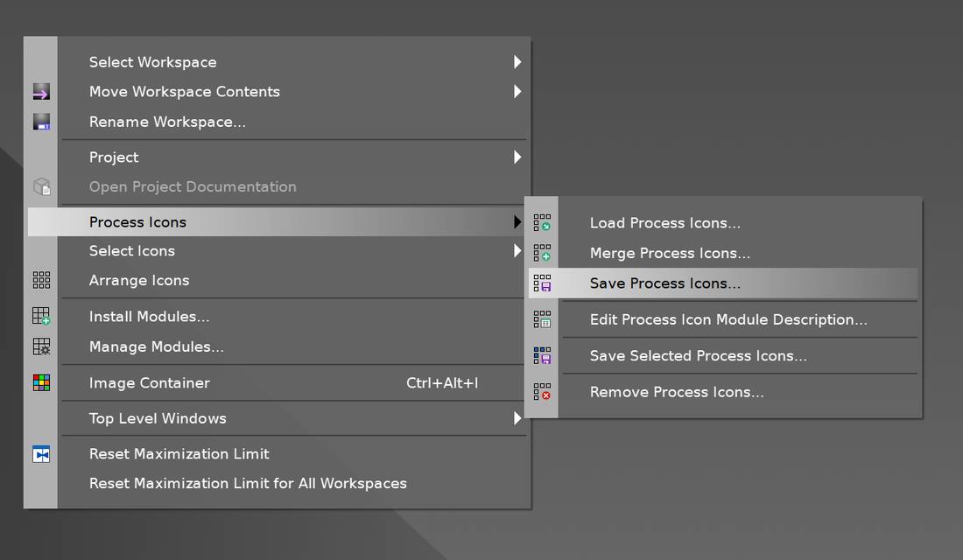Choose Reset Maximization Limit
963x560 pixels.
(277, 454)
